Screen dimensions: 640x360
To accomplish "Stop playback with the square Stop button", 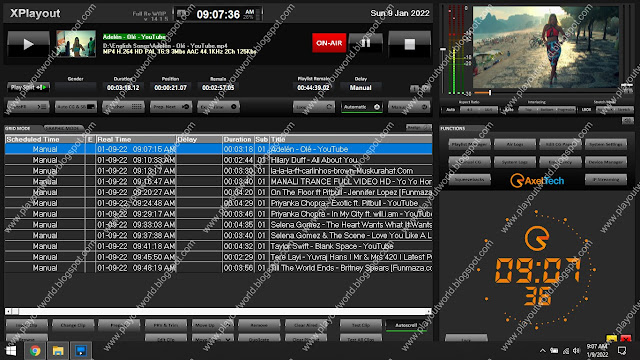I will pyautogui.click(x=409, y=44).
